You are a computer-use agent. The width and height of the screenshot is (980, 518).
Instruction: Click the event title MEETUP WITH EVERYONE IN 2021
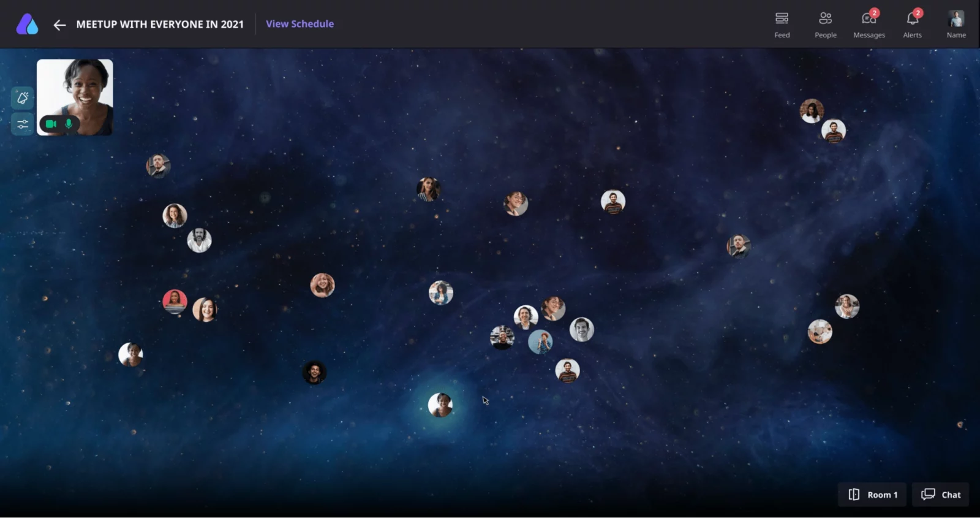(x=160, y=25)
